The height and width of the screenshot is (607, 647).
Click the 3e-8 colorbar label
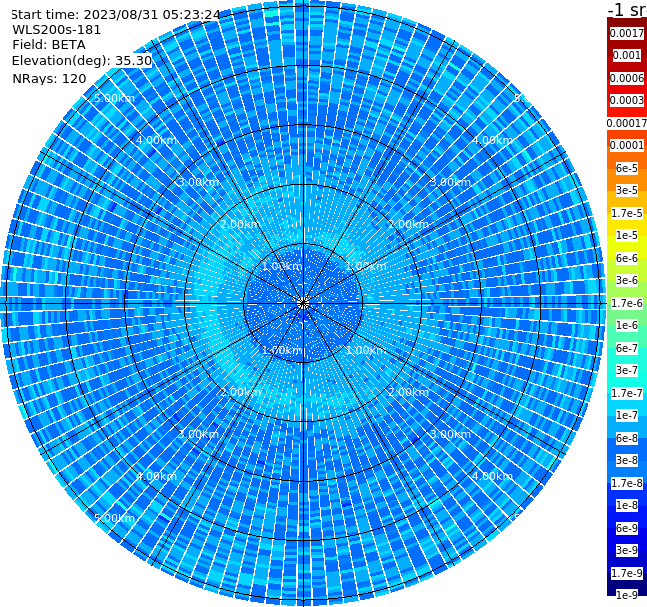click(627, 460)
